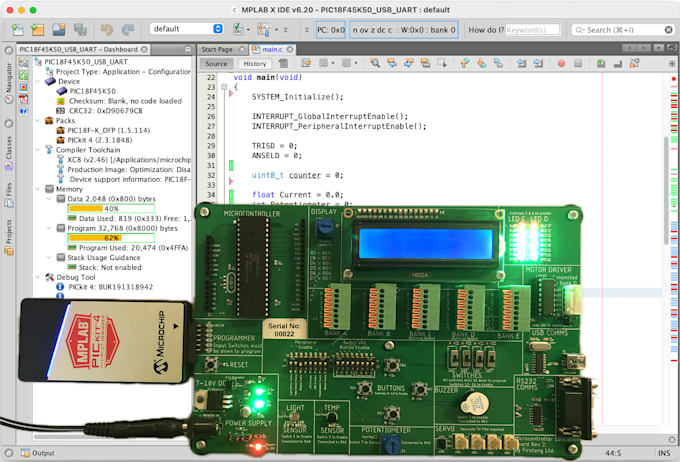This screenshot has height=462, width=680.
Task: Click the New File toolbar icon
Action: point(18,29)
